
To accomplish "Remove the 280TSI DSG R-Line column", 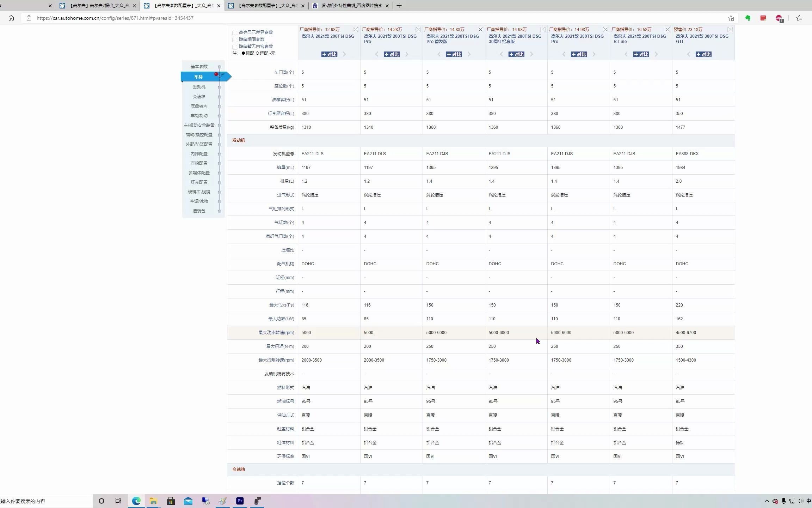I will click(668, 30).
